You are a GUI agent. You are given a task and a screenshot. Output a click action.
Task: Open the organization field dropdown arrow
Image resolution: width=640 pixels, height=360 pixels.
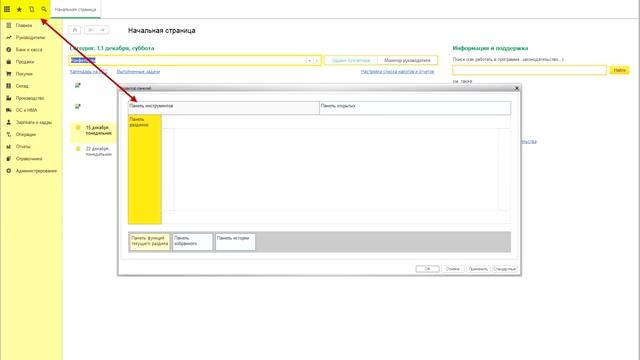[309, 60]
